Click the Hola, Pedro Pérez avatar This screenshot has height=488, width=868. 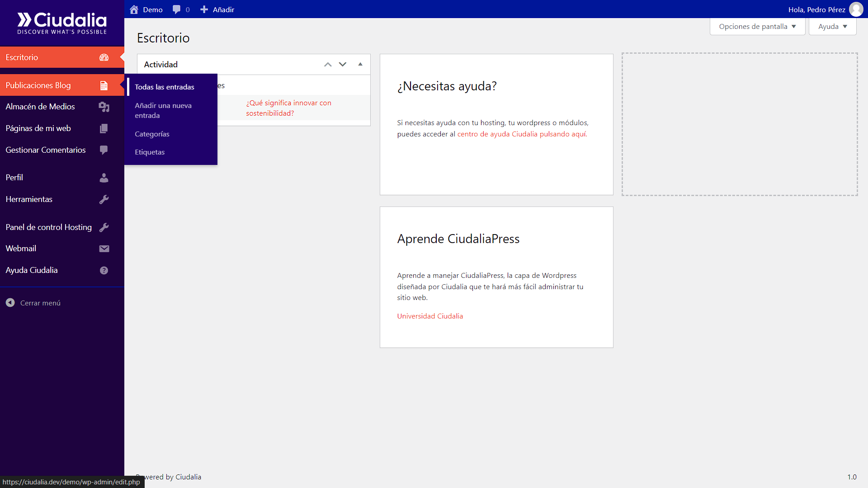tap(856, 9)
